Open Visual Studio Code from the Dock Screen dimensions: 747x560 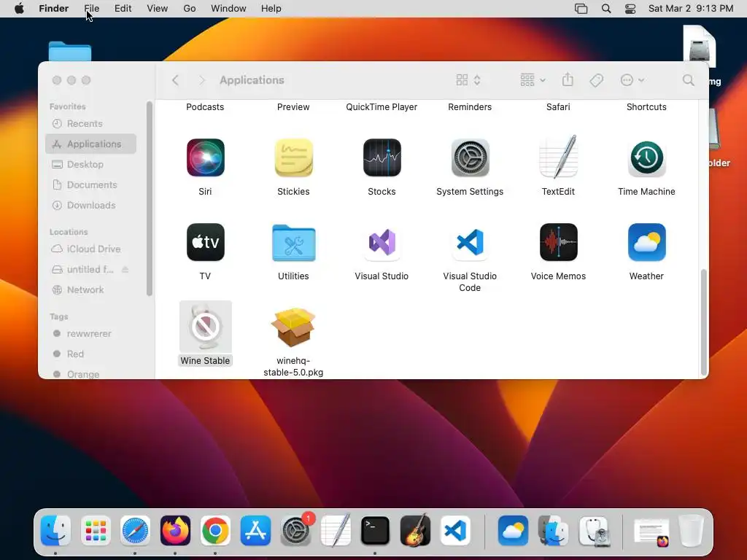pyautogui.click(x=455, y=531)
